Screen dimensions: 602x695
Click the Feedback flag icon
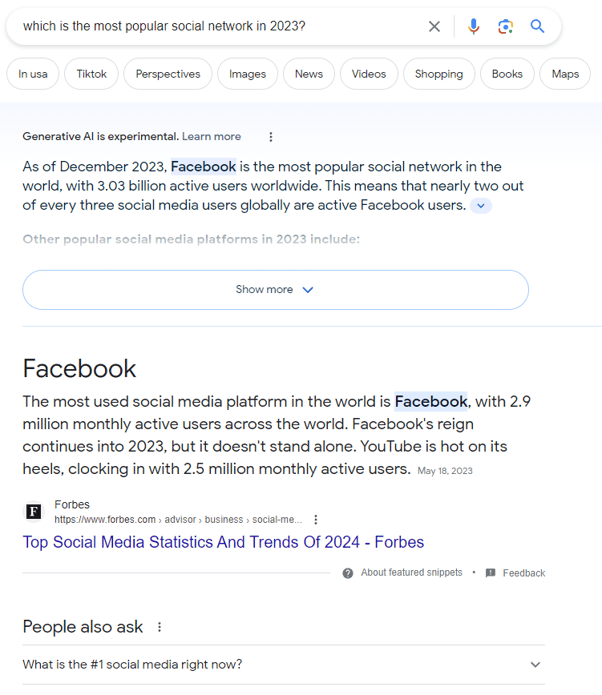pos(490,573)
